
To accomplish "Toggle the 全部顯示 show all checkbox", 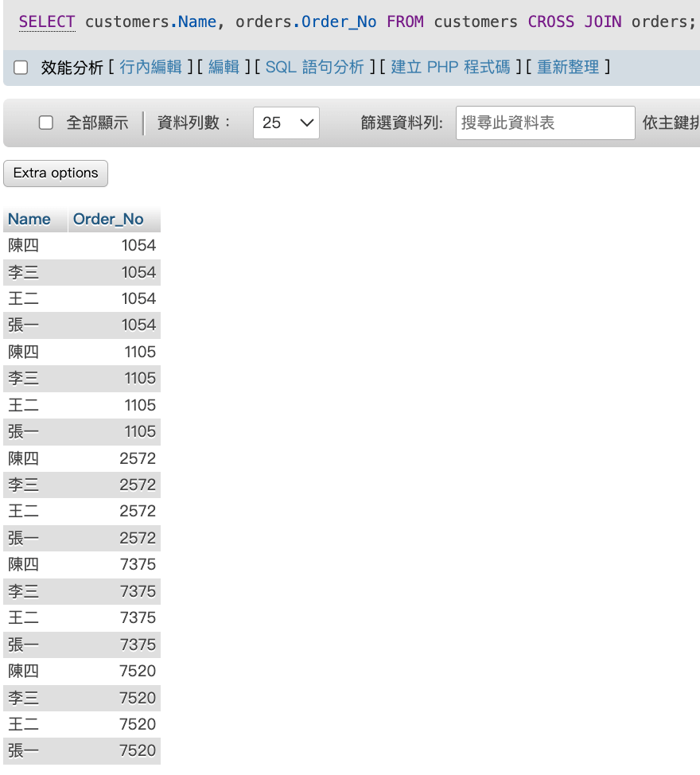I will 46,123.
